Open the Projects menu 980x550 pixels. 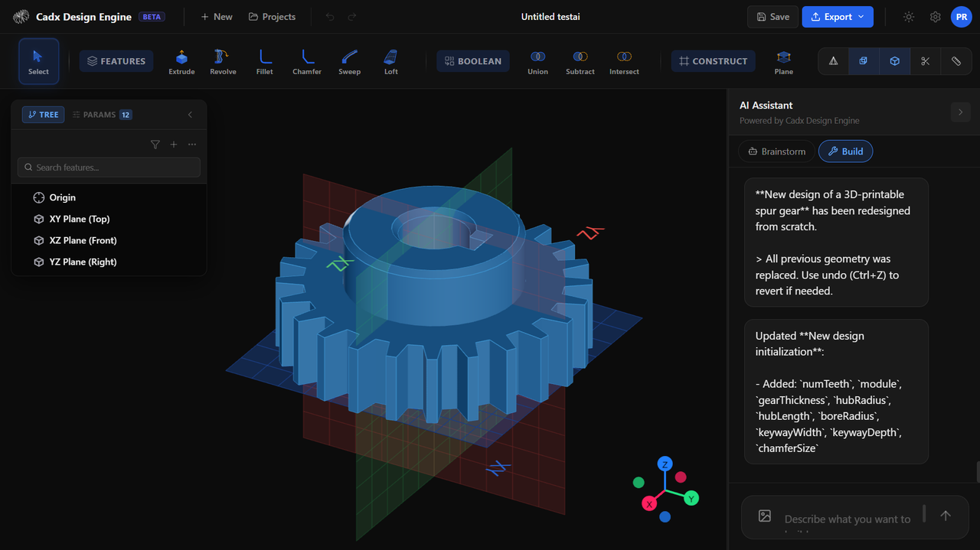272,17
